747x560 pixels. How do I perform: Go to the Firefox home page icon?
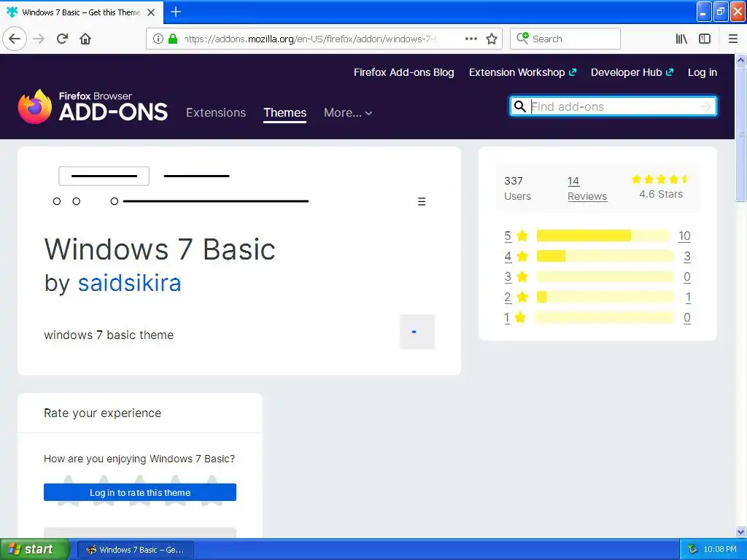coord(85,39)
